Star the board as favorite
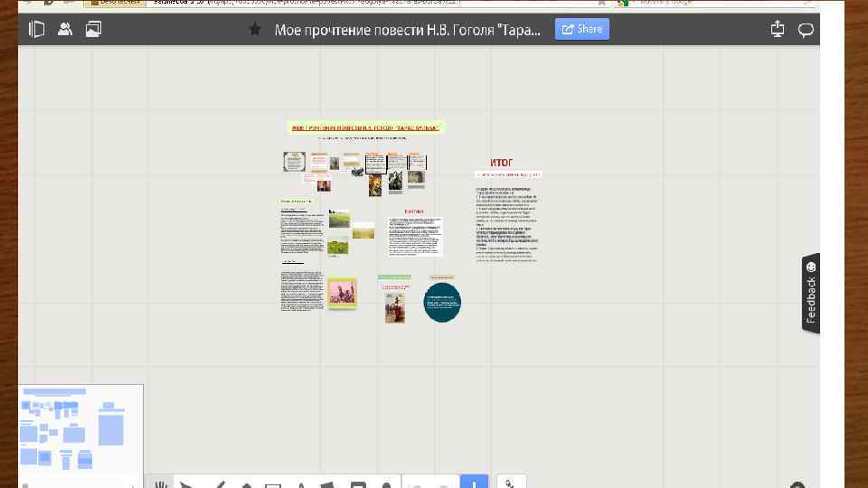Screen dimensions: 868x488 255,29
